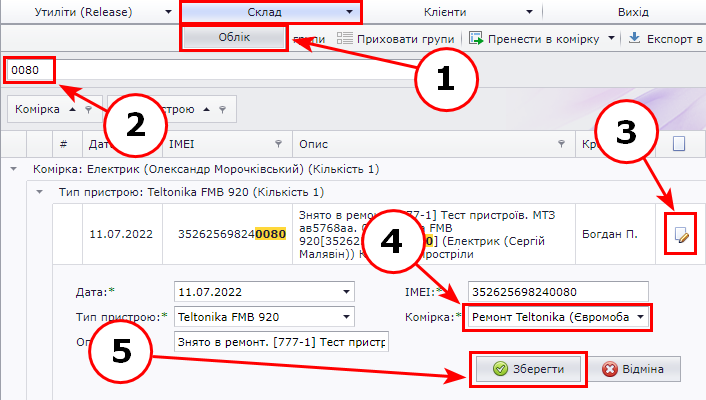The image size is (706, 400).
Task: Click the Пренести в комірку icon
Action: click(475, 39)
